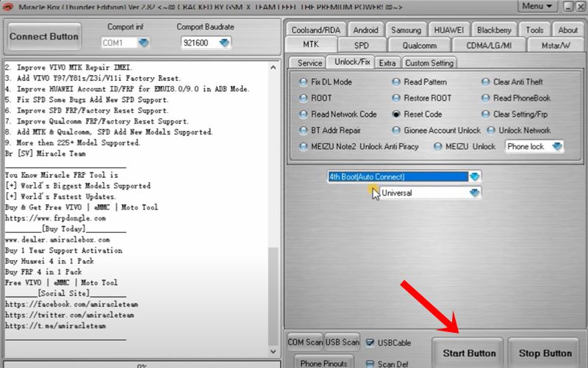
Task: Switch to the Coolsand/RDA tab
Action: click(x=316, y=30)
